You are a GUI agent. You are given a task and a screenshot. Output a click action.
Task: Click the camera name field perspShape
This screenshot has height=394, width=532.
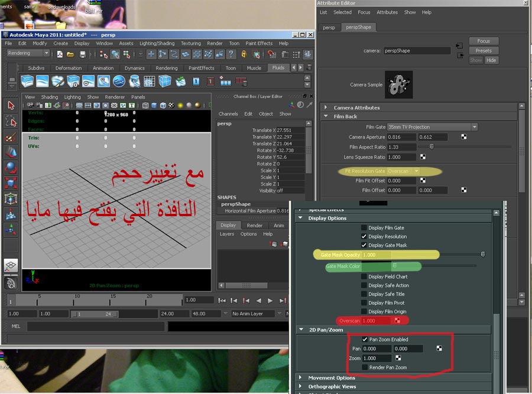[x=417, y=51]
